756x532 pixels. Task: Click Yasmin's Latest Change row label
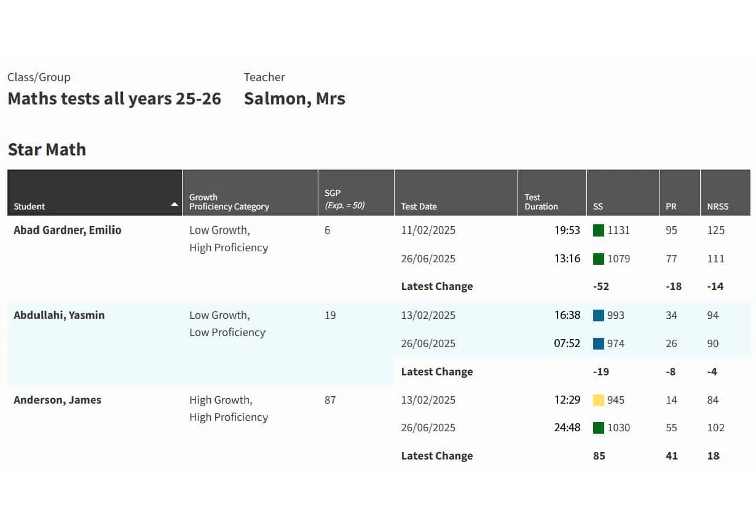click(437, 372)
